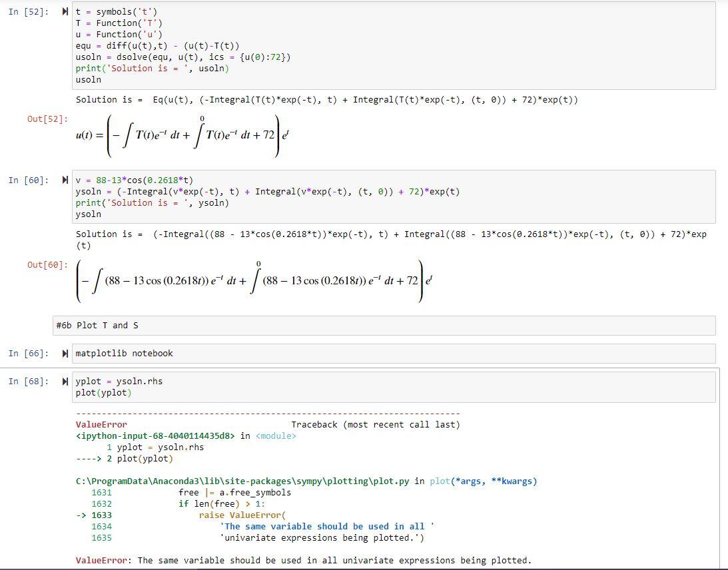Click the plot.py file path in traceback
This screenshot has width=728, height=570.
pyautogui.click(x=242, y=481)
